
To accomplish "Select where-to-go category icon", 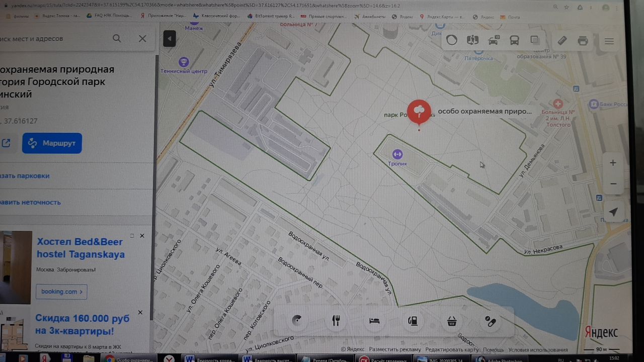I will click(x=297, y=321).
